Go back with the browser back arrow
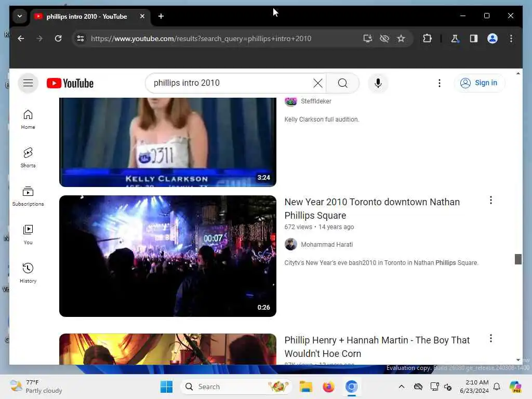This screenshot has height=399, width=532. 21,38
